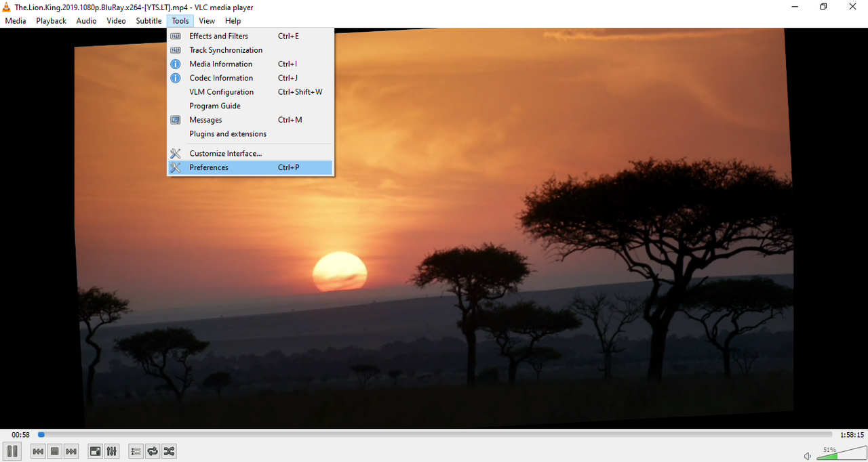This screenshot has width=868, height=462.
Task: Open the Media menu
Action: tap(16, 21)
